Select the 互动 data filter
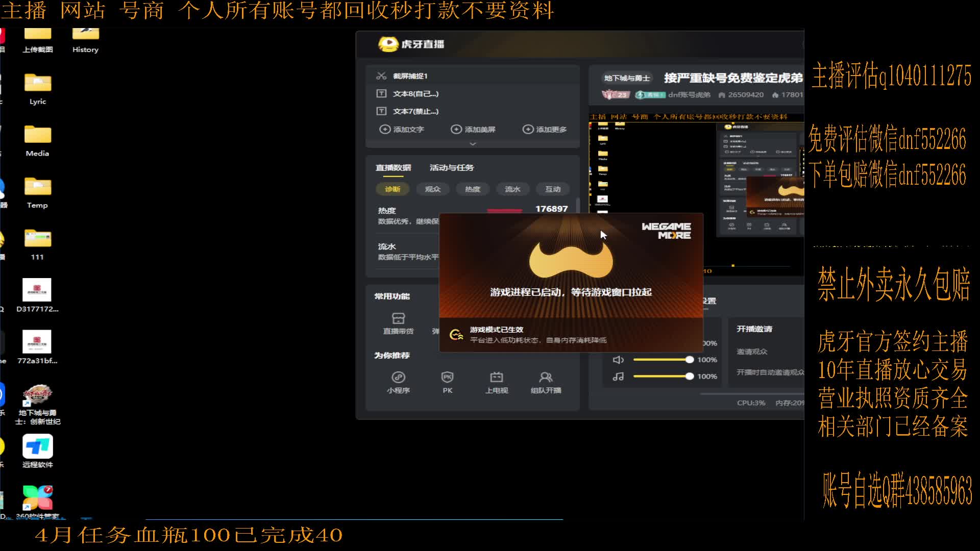This screenshot has width=980, height=551. click(x=553, y=189)
